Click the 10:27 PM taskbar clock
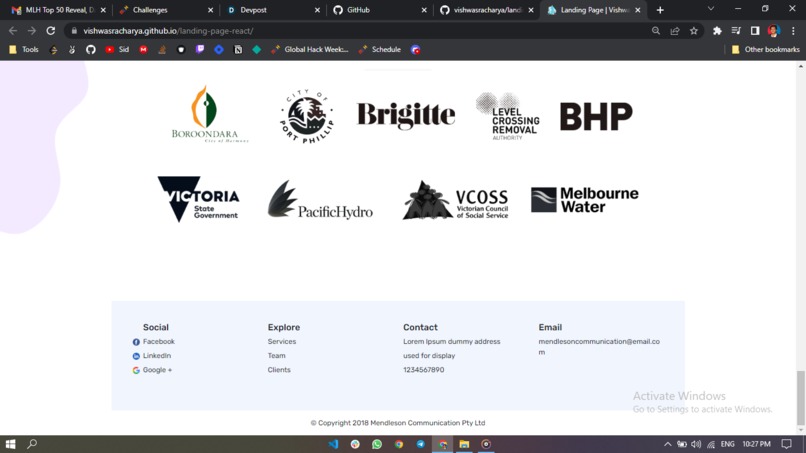Screen dimensions: 806x453 point(756,444)
